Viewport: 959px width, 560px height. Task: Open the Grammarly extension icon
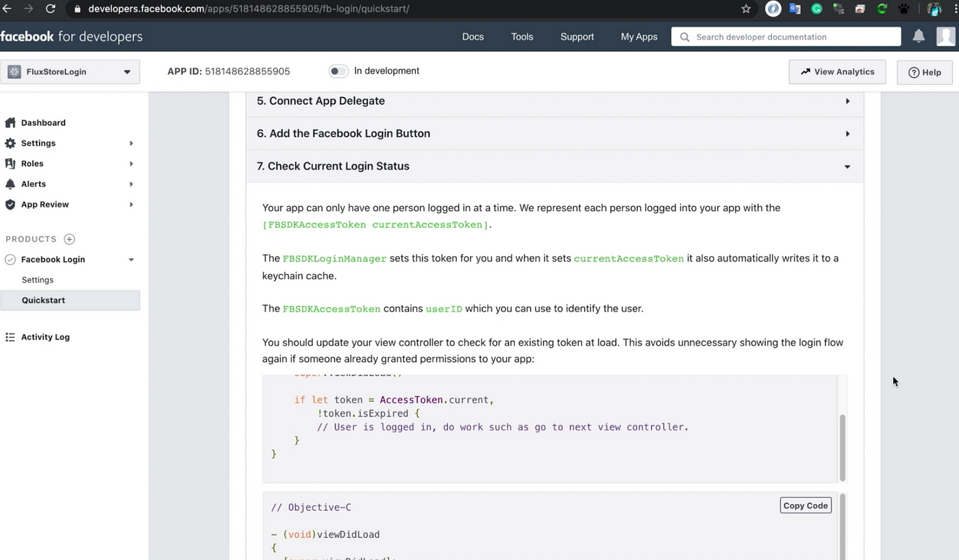[817, 9]
